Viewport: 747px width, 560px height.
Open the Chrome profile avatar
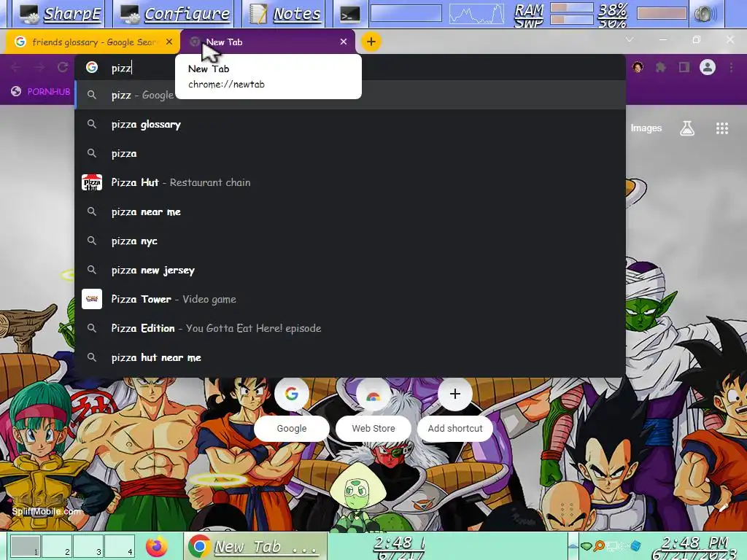pyautogui.click(x=708, y=67)
